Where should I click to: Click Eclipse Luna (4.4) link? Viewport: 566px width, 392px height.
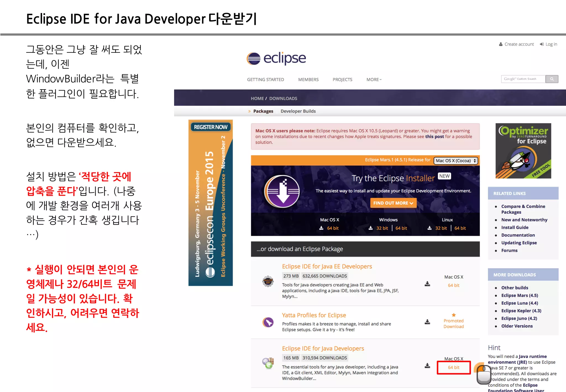pyautogui.click(x=520, y=303)
